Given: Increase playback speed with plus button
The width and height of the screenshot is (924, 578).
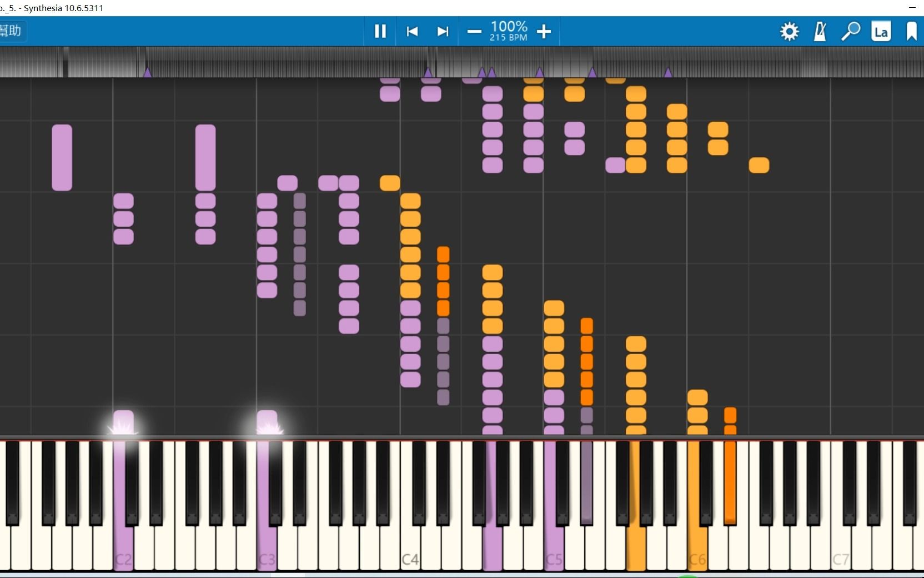Looking at the screenshot, I should [544, 32].
